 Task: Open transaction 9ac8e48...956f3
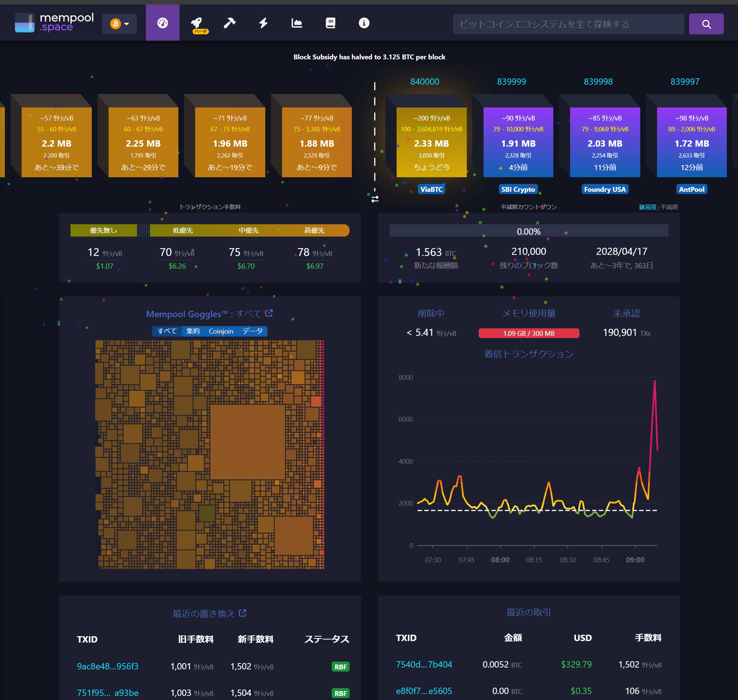pos(107,666)
